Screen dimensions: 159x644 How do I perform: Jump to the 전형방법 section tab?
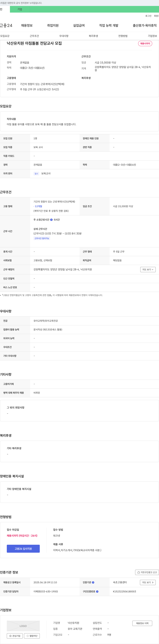tap(123, 36)
